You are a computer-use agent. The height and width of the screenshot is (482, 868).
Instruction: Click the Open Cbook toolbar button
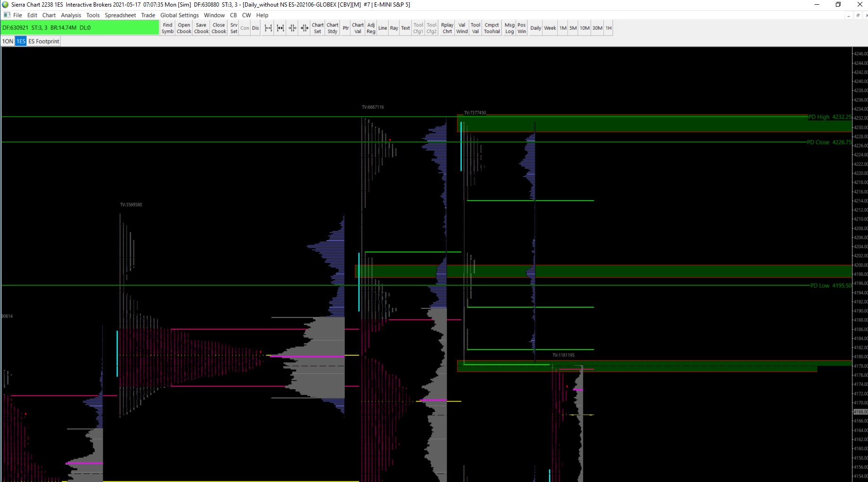click(184, 28)
